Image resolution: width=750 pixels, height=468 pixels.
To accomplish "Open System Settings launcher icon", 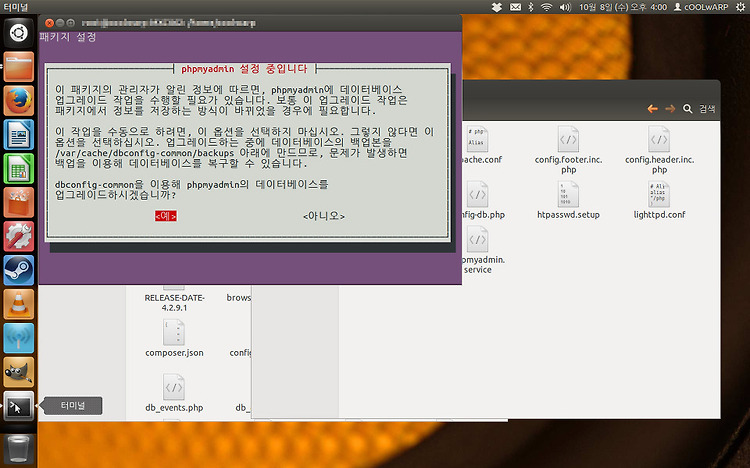I will point(19,236).
